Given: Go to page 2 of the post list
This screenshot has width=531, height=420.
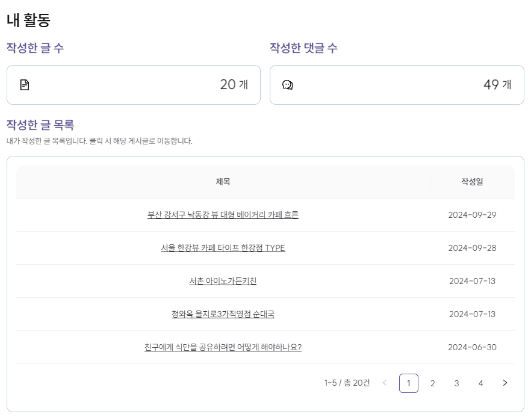Looking at the screenshot, I should (x=432, y=383).
